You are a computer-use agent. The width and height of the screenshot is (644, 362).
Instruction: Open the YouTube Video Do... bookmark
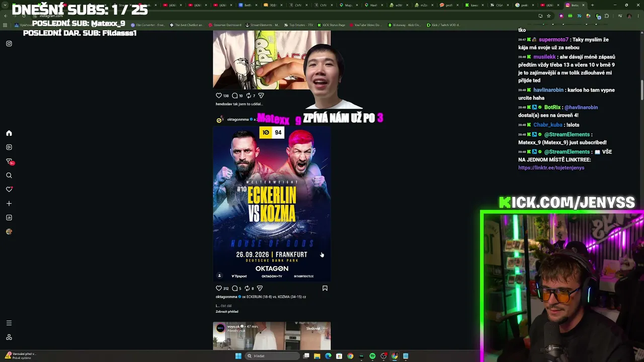pyautogui.click(x=365, y=25)
